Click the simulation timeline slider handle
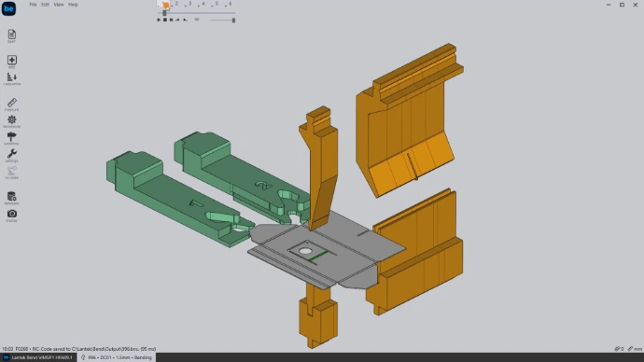The width and height of the screenshot is (644, 362). 164,13
